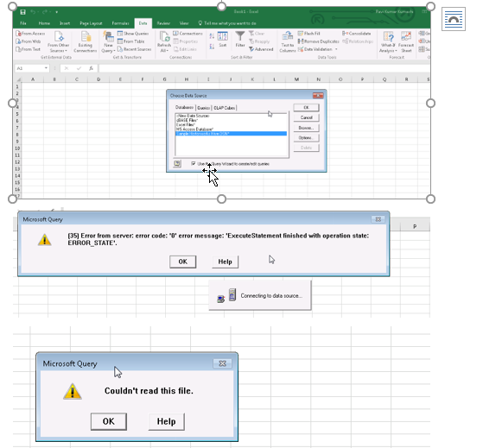Click Cancel in Choose Data Source dialog
Image resolution: width=483 pixels, height=448 pixels.
[306, 117]
